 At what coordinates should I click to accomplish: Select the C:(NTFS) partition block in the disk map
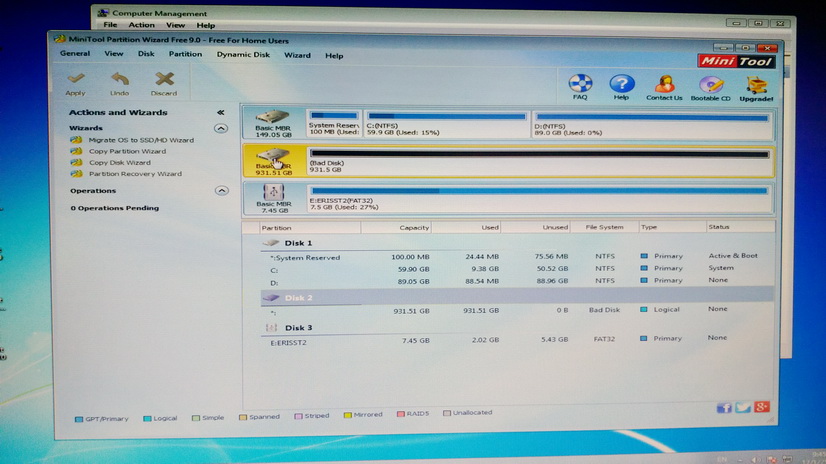[447, 124]
